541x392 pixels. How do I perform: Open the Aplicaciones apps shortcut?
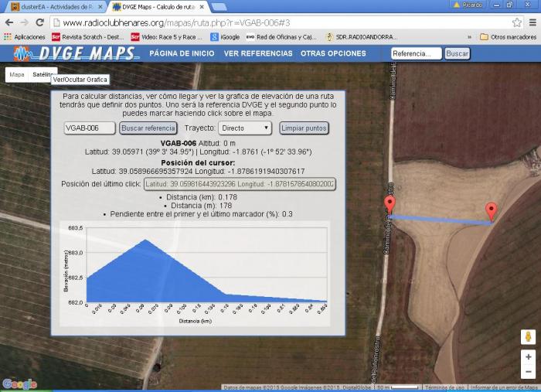[25, 37]
